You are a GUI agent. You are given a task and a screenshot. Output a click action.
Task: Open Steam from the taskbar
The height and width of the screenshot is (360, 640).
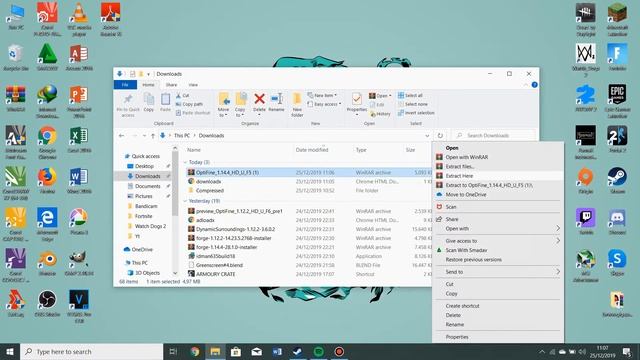tap(298, 351)
